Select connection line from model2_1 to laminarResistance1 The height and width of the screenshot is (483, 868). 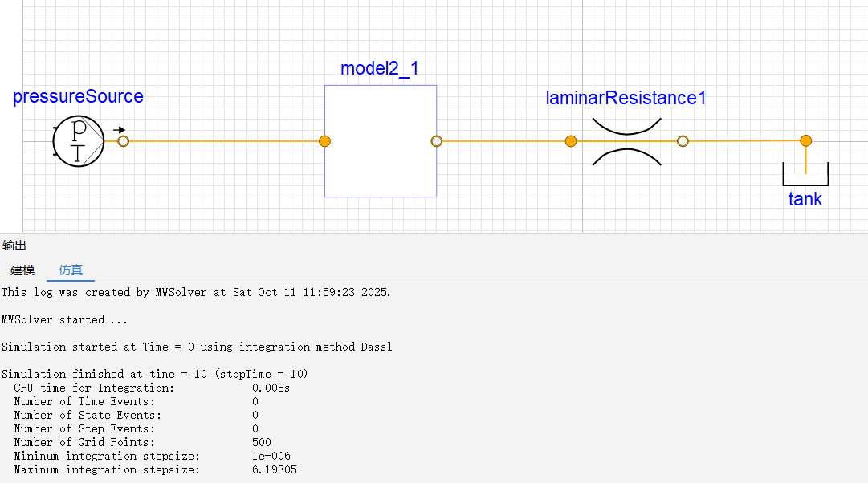coord(503,141)
